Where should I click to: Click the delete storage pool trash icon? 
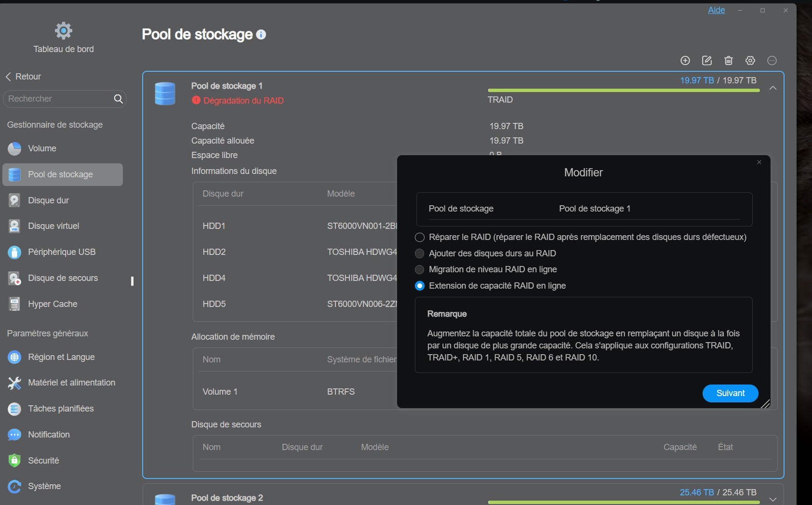(729, 60)
